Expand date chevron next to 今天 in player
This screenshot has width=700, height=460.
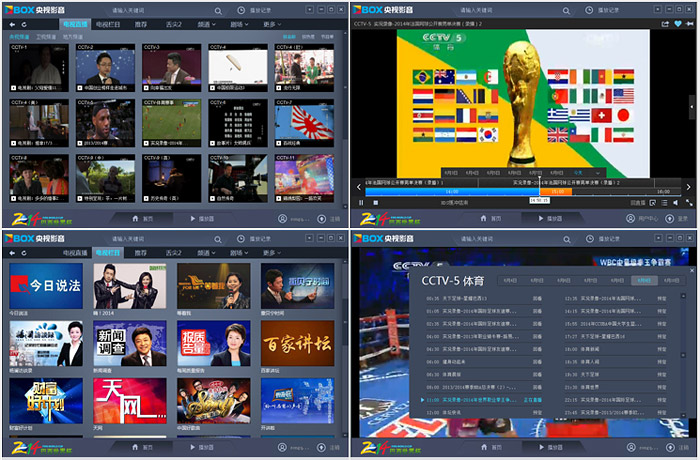coord(597,173)
